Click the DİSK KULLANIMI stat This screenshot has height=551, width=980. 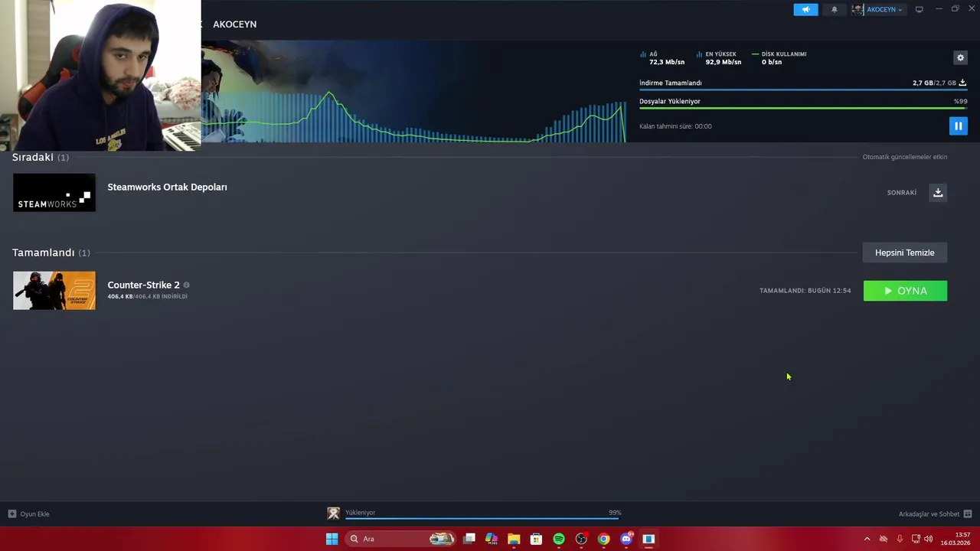coord(779,58)
